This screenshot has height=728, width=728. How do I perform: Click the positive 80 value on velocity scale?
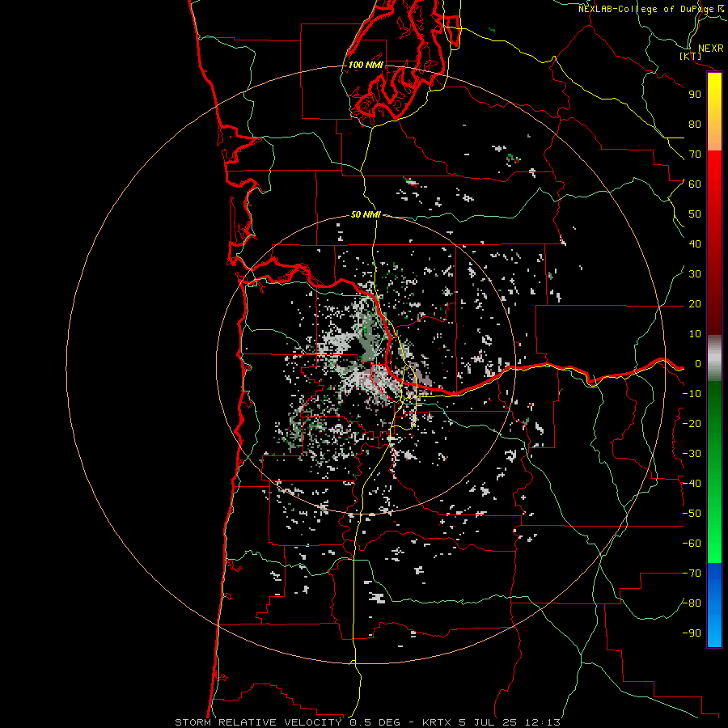pos(695,124)
